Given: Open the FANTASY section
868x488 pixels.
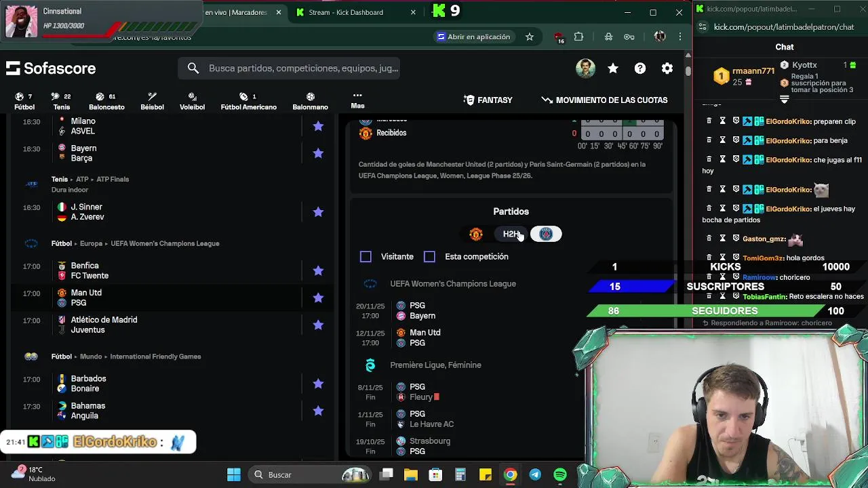Looking at the screenshot, I should tap(488, 100).
